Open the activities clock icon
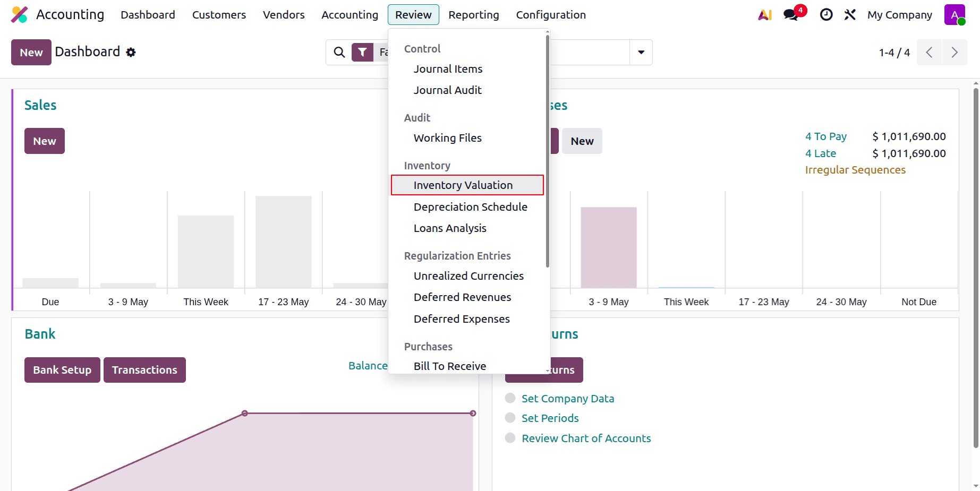The image size is (980, 491). [826, 15]
